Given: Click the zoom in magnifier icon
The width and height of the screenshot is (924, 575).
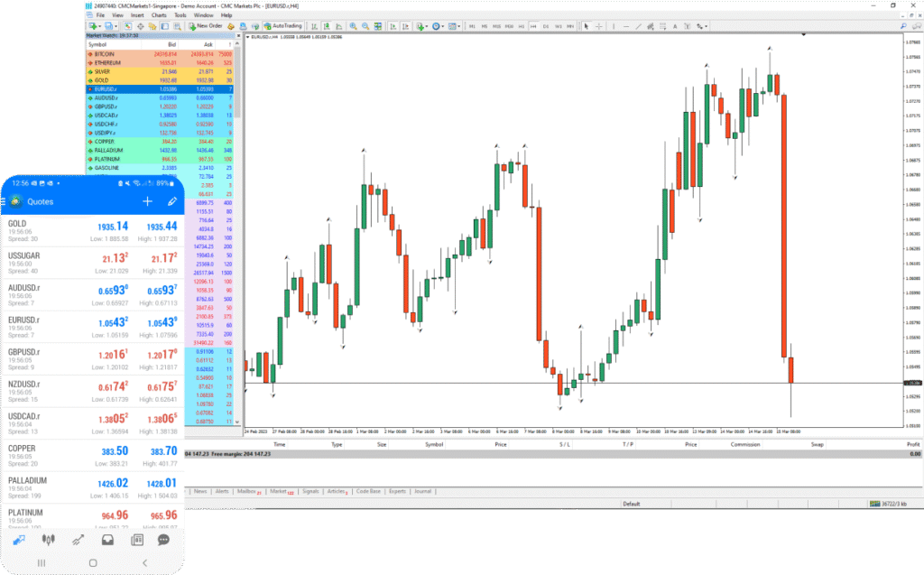Looking at the screenshot, I should coord(353,26).
